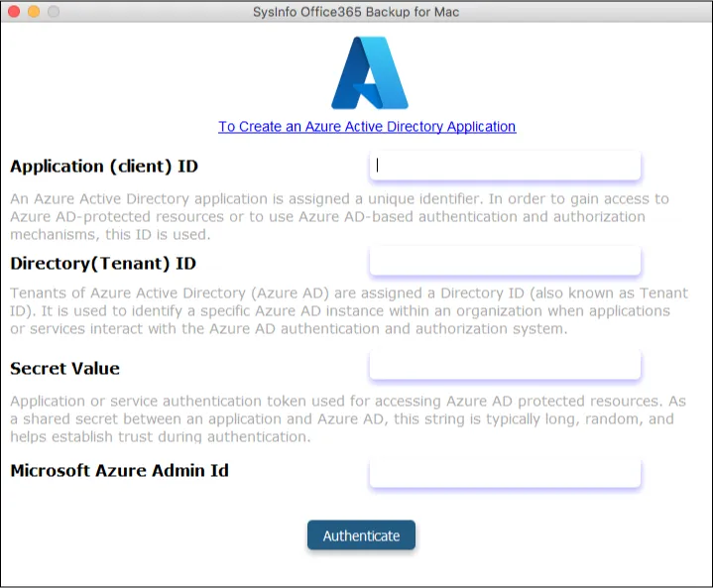Screen dimensions: 713x588
Task: Focus the Application (client) ID input field
Action: click(505, 166)
